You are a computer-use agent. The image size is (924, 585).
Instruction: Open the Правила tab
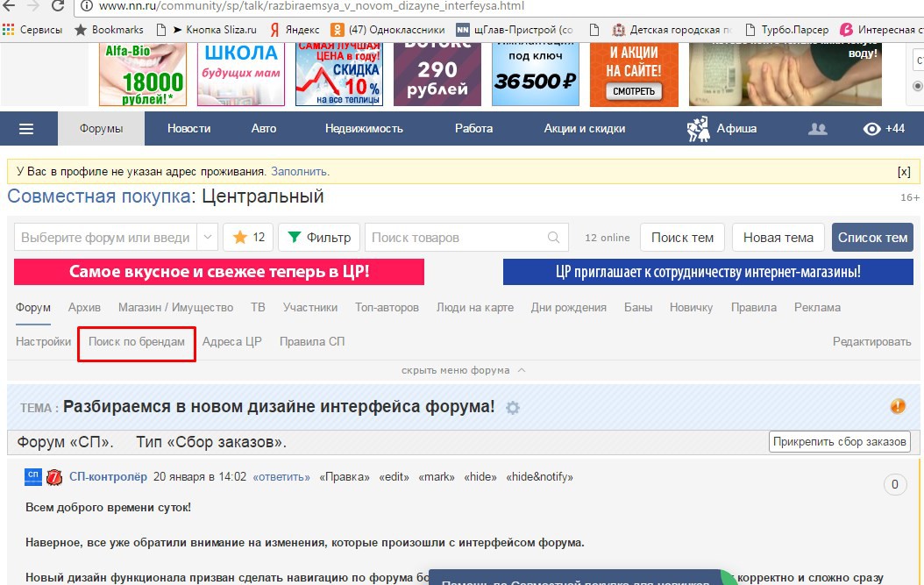[x=754, y=307]
